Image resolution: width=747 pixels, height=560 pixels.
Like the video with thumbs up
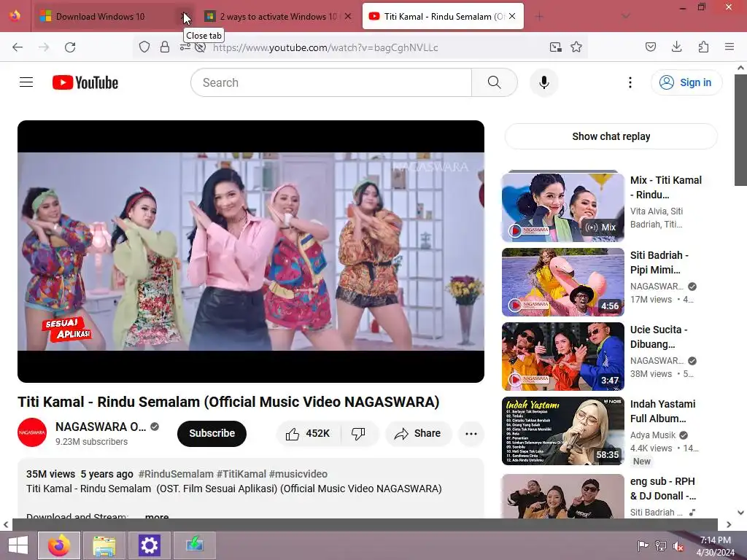[308, 433]
